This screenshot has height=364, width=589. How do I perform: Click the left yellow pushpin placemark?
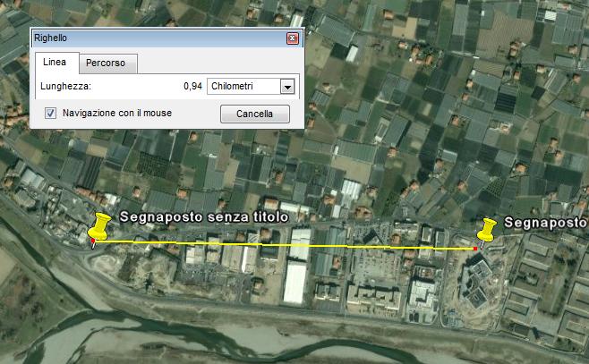point(100,225)
